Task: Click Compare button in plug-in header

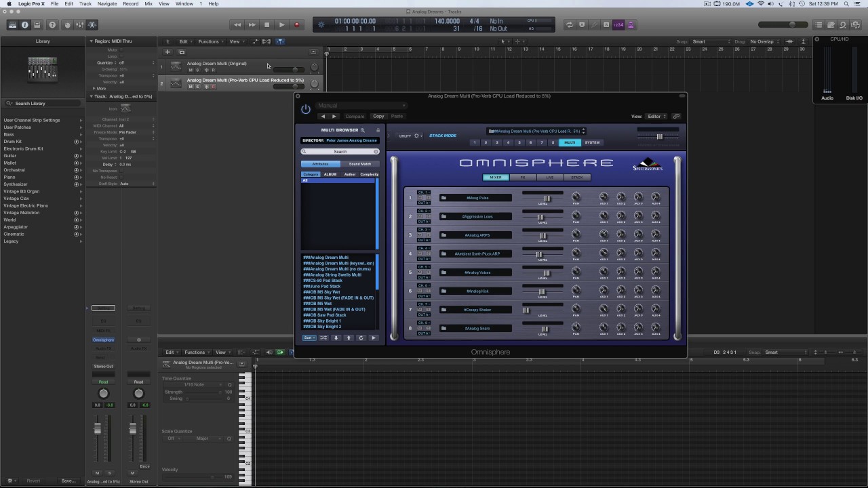Action: click(x=355, y=117)
